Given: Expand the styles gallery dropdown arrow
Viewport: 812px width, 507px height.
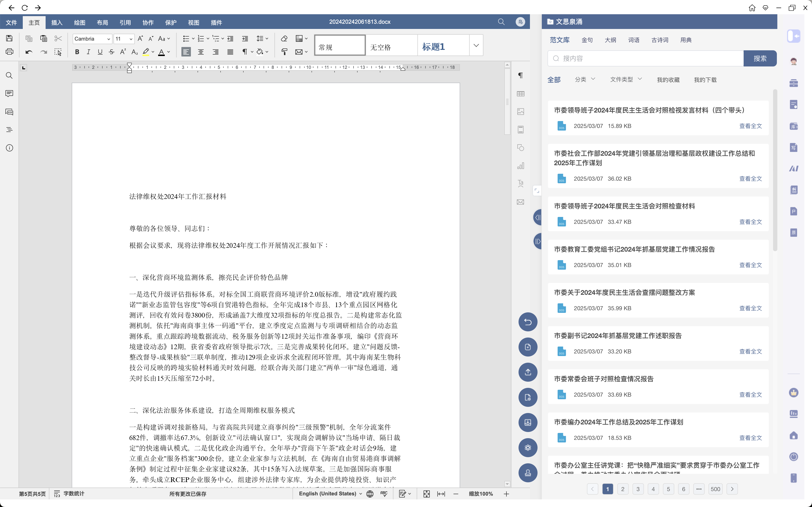Looking at the screenshot, I should pos(476,45).
